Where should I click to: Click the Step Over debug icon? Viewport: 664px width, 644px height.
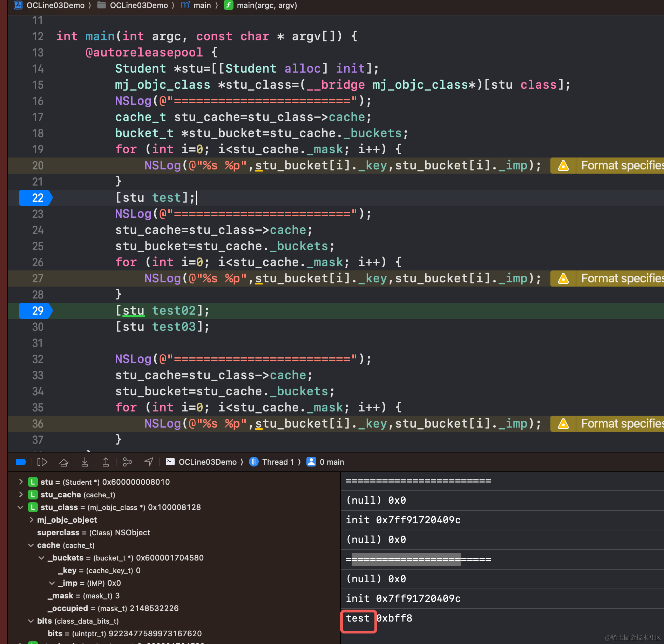point(64,462)
